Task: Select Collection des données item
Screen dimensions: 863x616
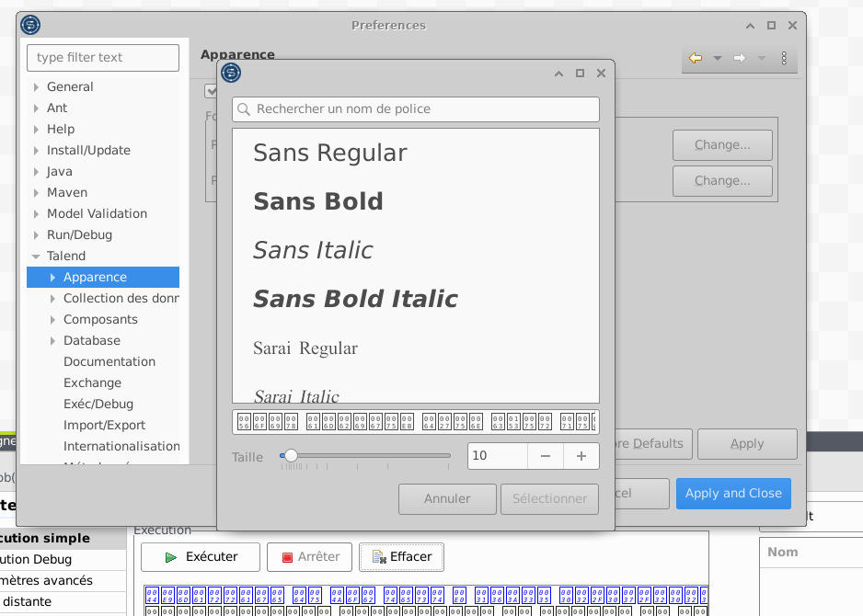Action: click(121, 298)
